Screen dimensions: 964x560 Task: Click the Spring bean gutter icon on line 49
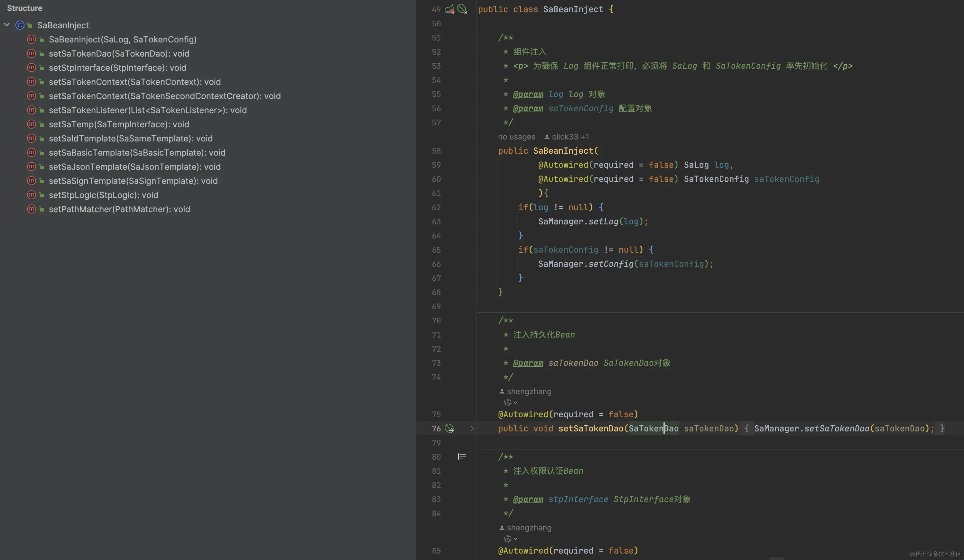click(x=450, y=9)
